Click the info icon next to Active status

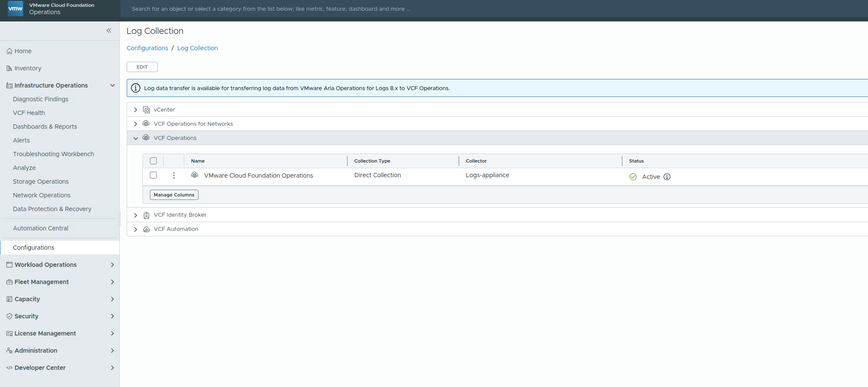[x=667, y=177]
